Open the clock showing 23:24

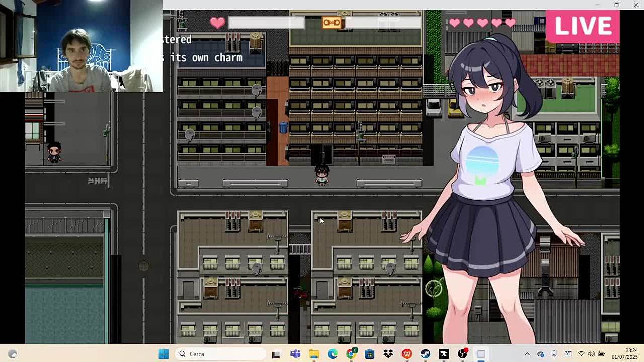pyautogui.click(x=625, y=354)
